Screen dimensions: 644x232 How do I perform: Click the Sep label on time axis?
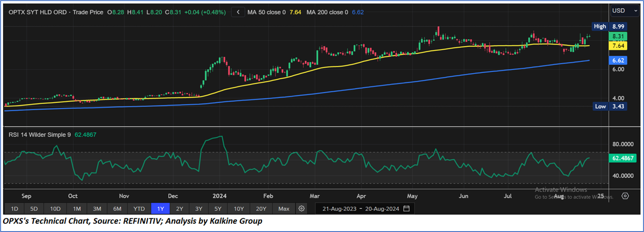[x=26, y=196]
